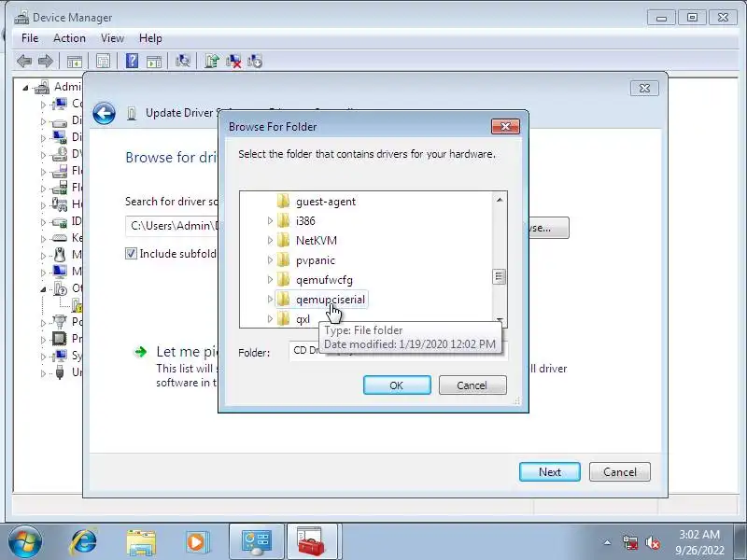The height and width of the screenshot is (560, 747).
Task: Collapse root Admin computer node in tree
Action: 25,88
